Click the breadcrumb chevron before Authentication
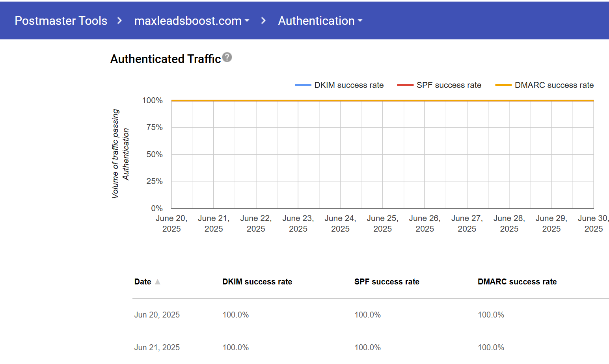Screen dimensions: 609x364 [263, 20]
